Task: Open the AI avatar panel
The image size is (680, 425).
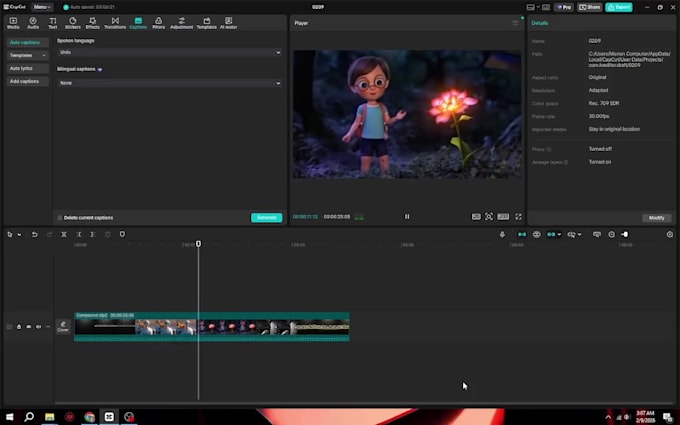Action: pos(228,23)
